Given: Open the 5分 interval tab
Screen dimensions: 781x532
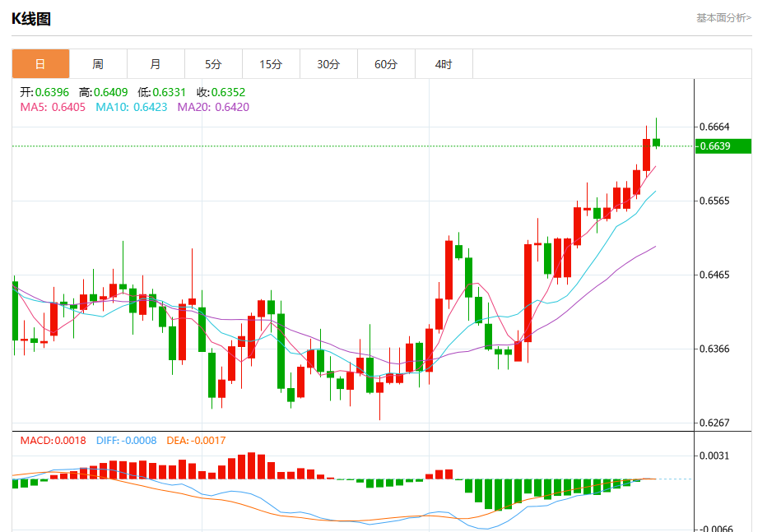Looking at the screenshot, I should [213, 63].
